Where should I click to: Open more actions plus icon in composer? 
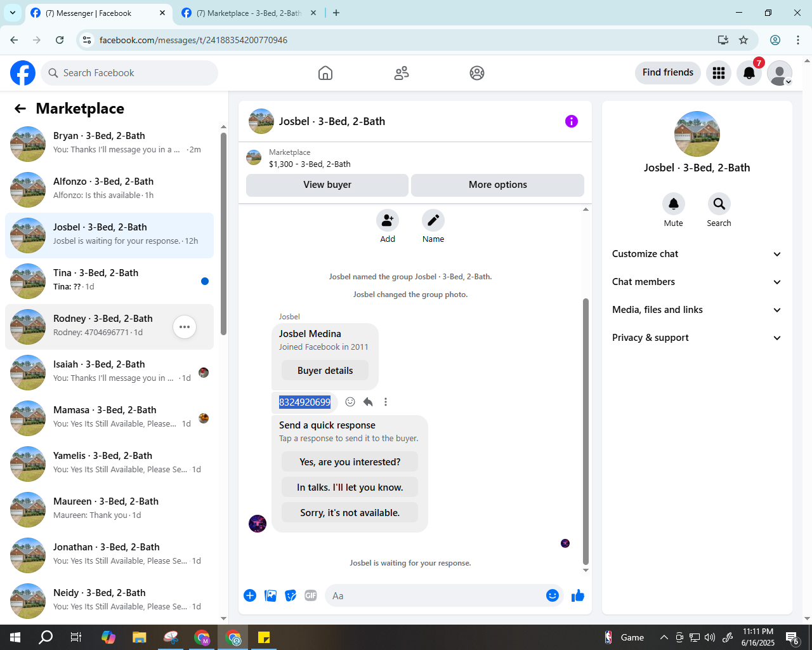click(x=250, y=595)
